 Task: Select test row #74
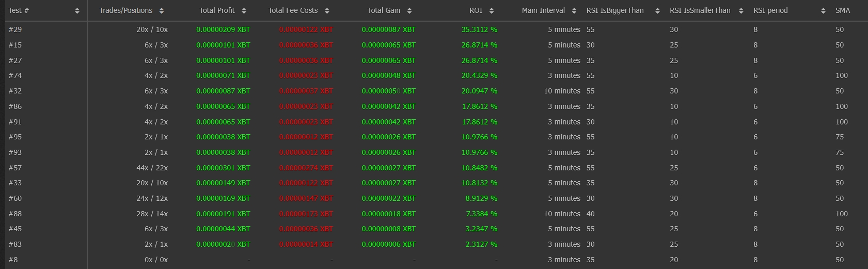pyautogui.click(x=15, y=76)
